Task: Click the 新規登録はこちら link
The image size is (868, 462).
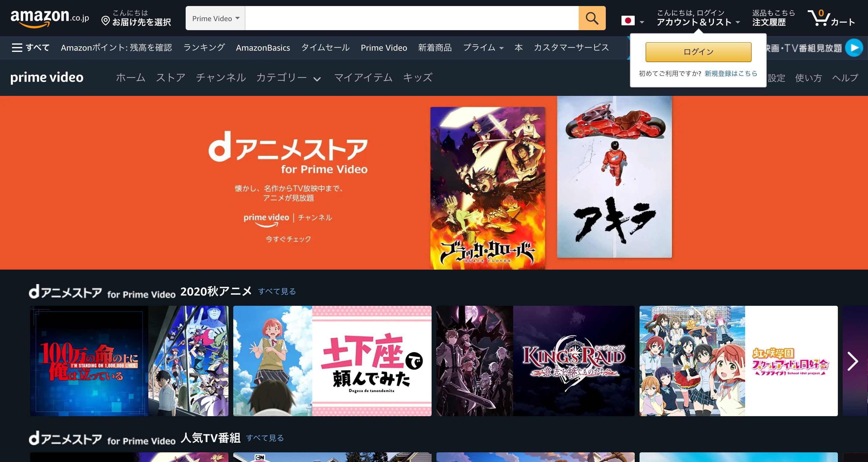Action: pos(731,73)
